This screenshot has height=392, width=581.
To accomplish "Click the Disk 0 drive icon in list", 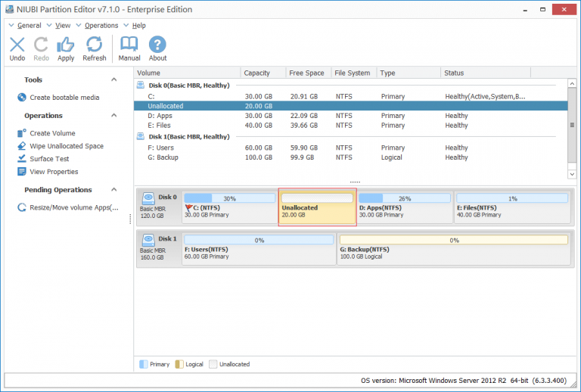I will coord(141,86).
